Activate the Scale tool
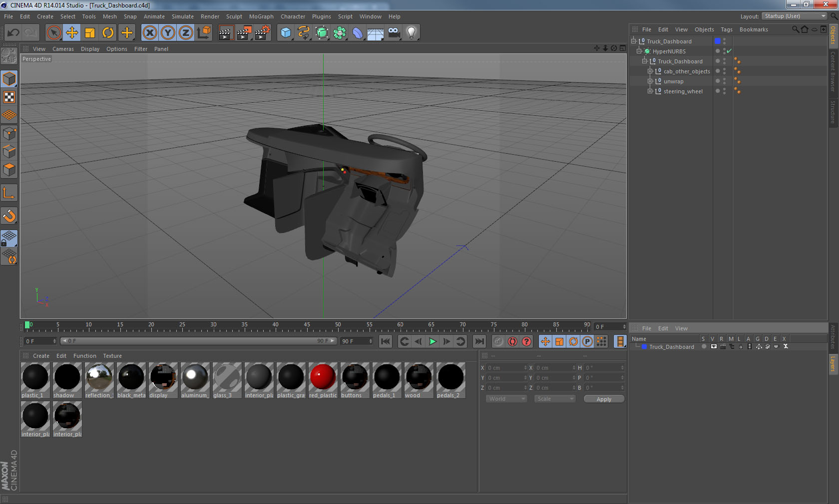The width and height of the screenshot is (839, 504). click(x=90, y=33)
